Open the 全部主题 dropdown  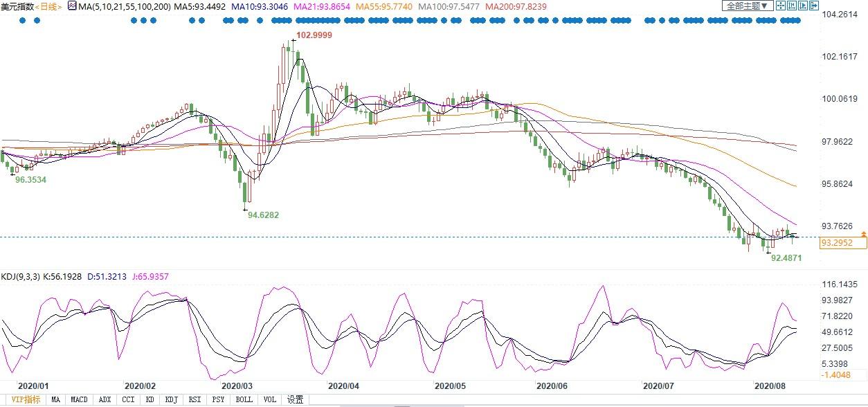point(748,6)
